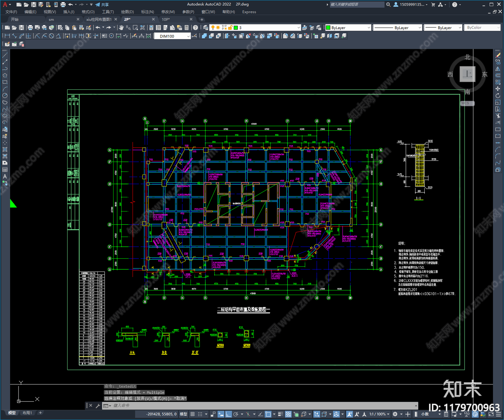Viewport: 504px width, 420px height.
Task: Click the 模型 model space button in status bar
Action: coord(183,414)
